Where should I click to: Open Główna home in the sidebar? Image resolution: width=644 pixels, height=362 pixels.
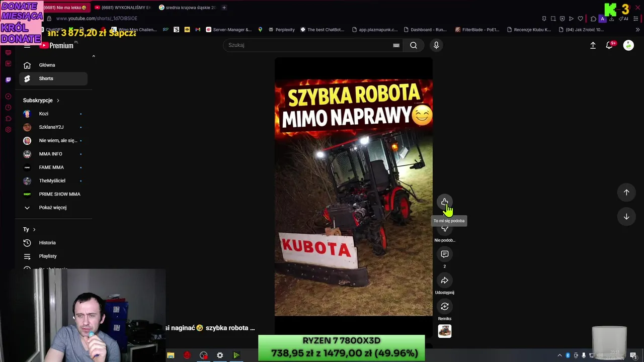click(x=53, y=65)
